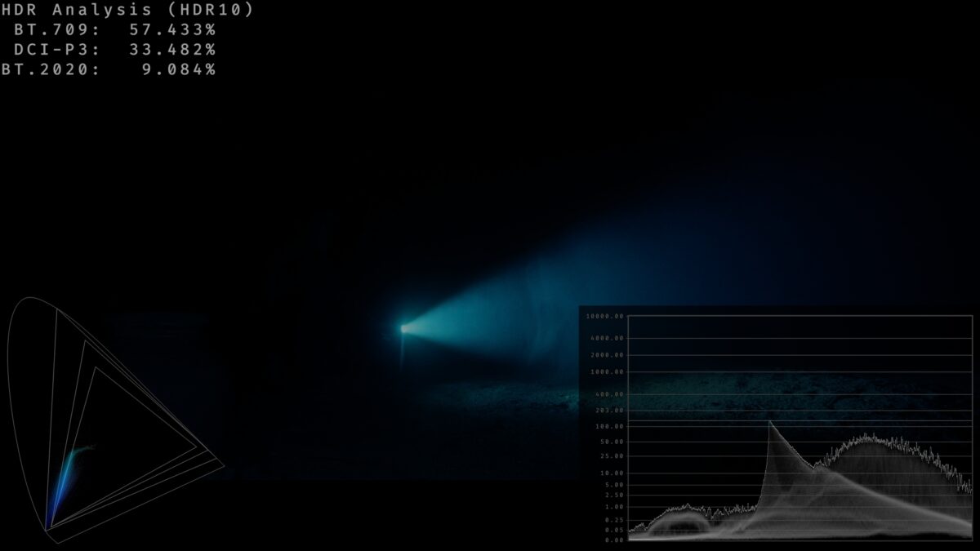Click the 1.00 nits axis label
The height and width of the screenshot is (551, 980).
pyautogui.click(x=614, y=508)
